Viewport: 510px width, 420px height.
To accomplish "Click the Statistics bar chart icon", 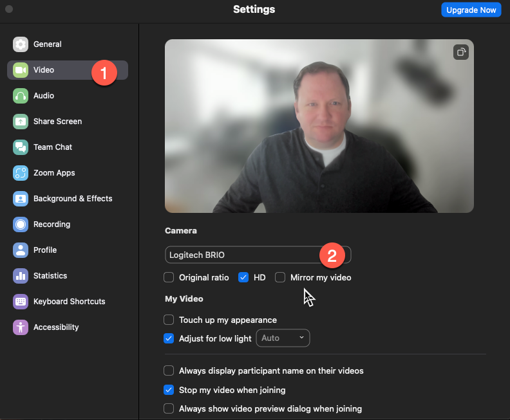I will 21,276.
